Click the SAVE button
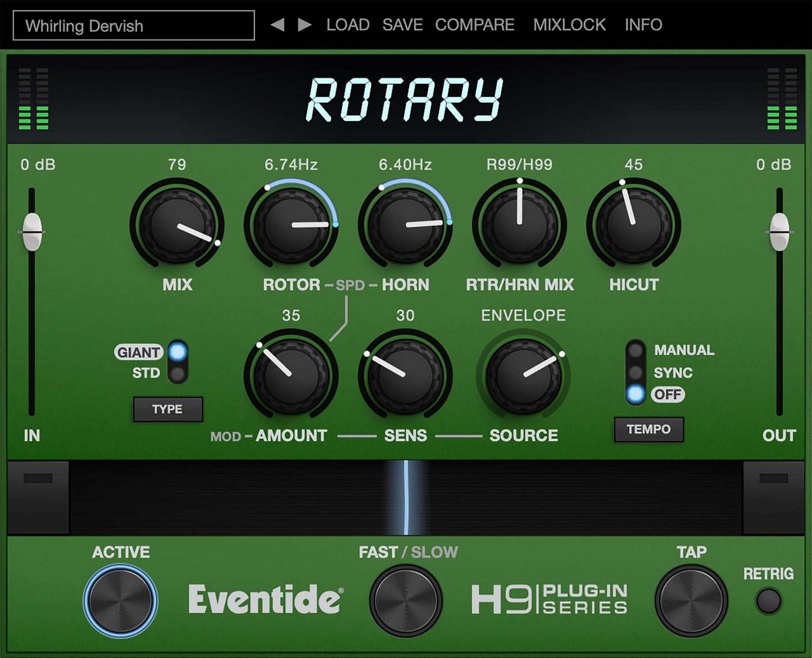812x658 pixels. point(402,25)
